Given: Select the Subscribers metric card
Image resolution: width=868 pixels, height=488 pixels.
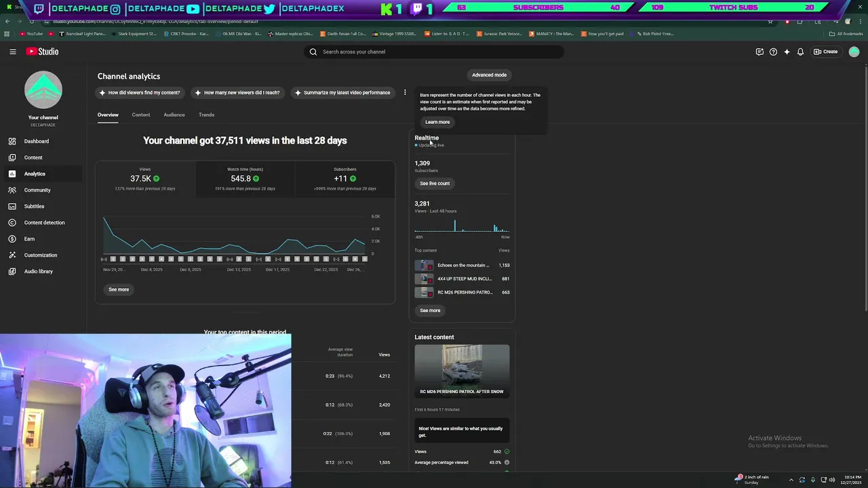Looking at the screenshot, I should 345,179.
